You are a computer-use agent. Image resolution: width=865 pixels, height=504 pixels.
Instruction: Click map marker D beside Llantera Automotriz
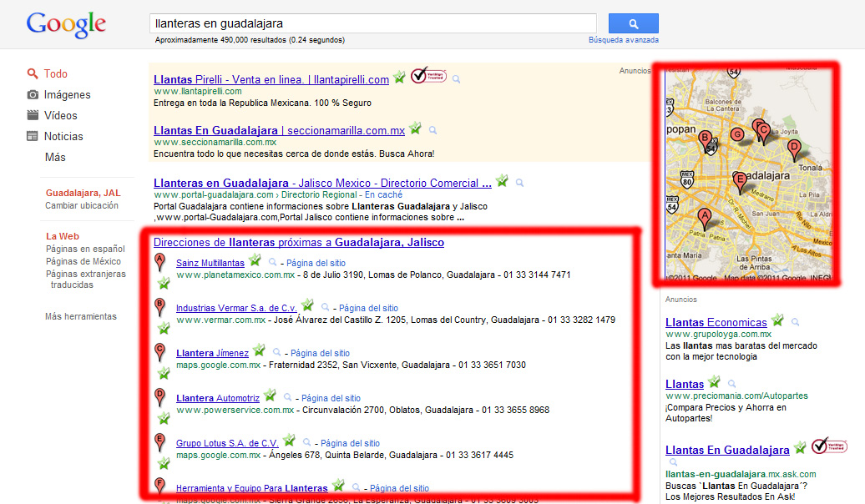tap(159, 397)
